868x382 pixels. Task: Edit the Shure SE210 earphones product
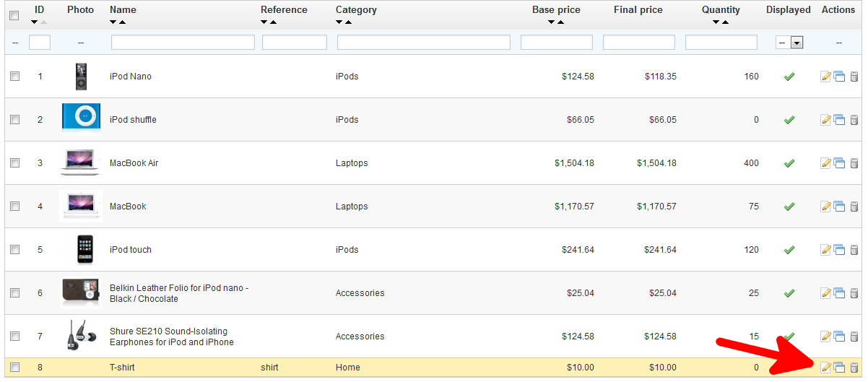pos(826,337)
